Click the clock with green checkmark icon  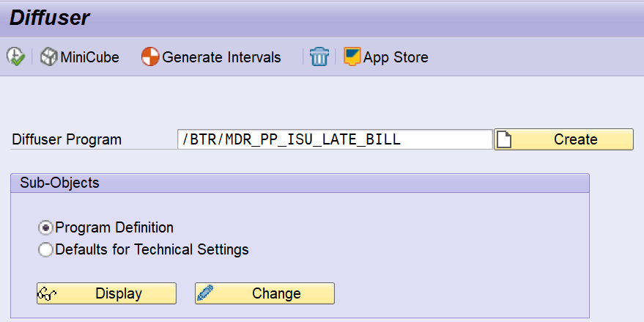tap(15, 57)
